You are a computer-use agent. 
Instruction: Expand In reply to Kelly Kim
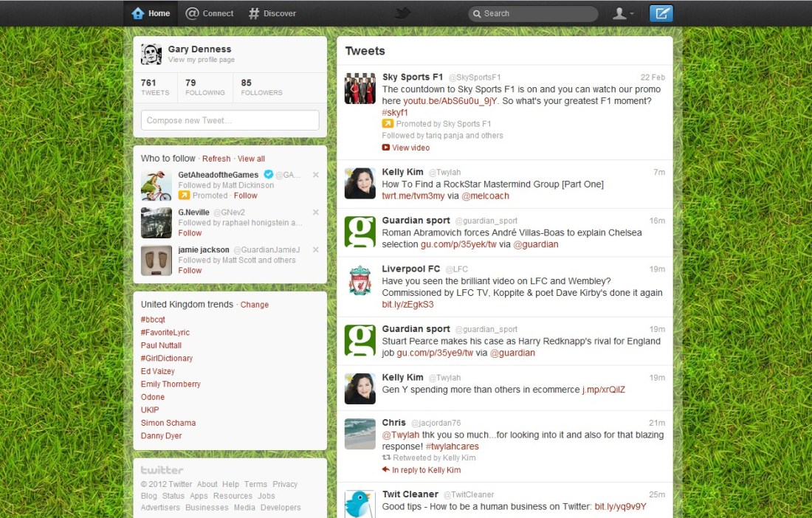coord(426,470)
